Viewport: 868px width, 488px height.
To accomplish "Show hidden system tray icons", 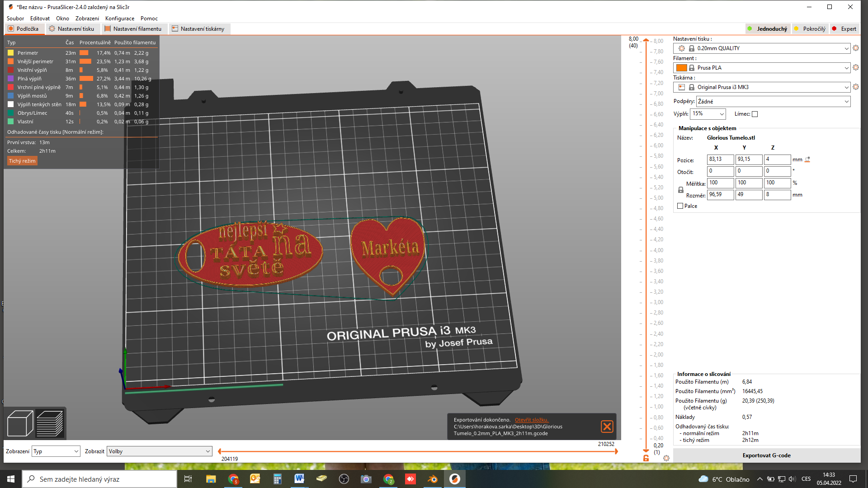I will pos(759,479).
